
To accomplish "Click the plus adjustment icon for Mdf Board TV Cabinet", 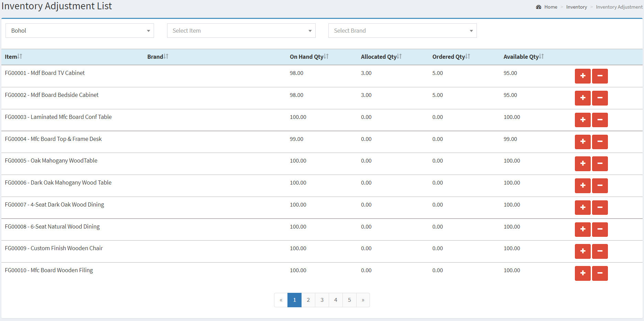I will pos(582,76).
